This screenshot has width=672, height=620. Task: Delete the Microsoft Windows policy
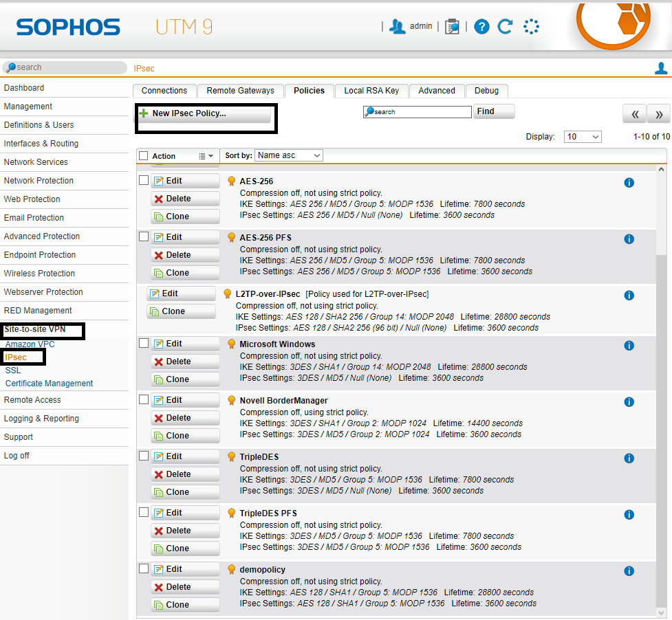(x=185, y=362)
